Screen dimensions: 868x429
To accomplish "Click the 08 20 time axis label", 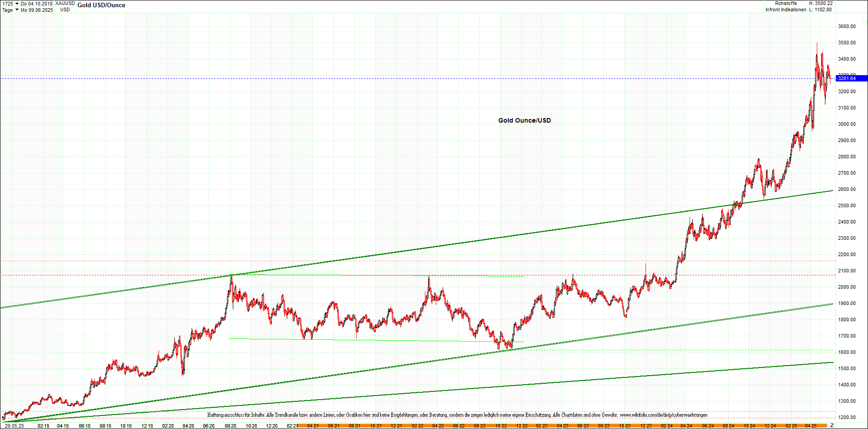I will click(x=231, y=426).
